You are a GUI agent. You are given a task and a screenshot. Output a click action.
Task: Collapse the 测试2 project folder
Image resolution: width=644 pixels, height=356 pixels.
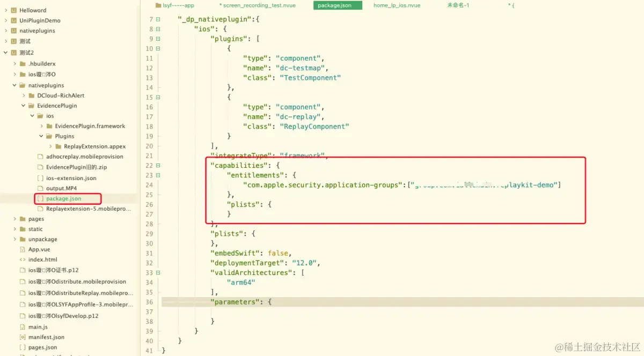tap(4, 53)
